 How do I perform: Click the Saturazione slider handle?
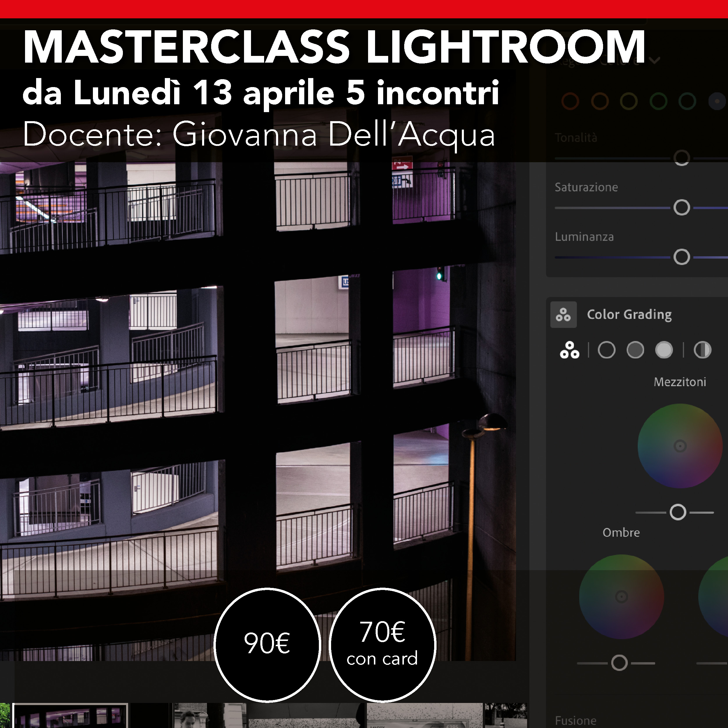[x=682, y=208]
